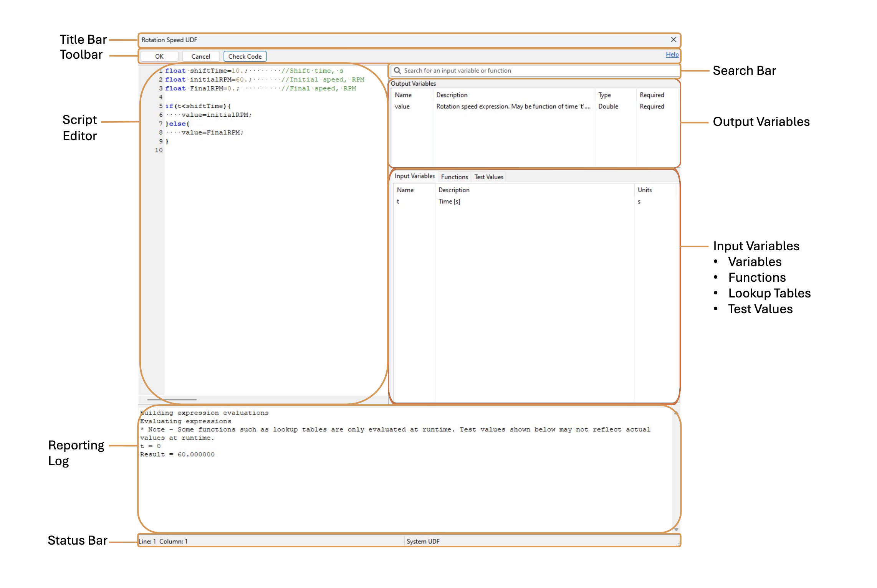Click 'Line: 1 Column: 1' in the status bar
The image size is (877, 588).
[x=163, y=541]
